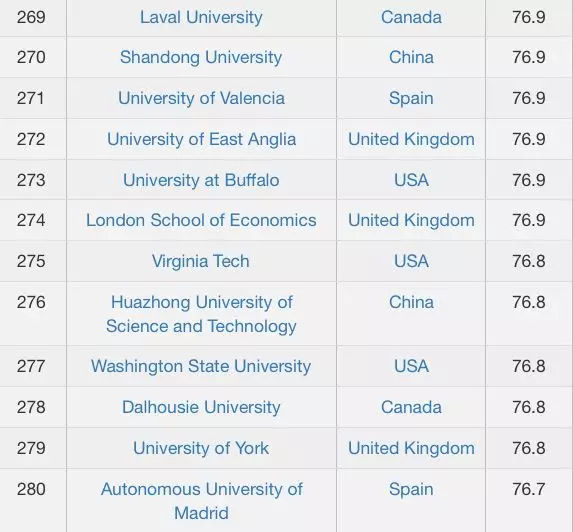This screenshot has width=573, height=532.
Task: Click USA in the Virginia Tech row
Action: pos(411,261)
